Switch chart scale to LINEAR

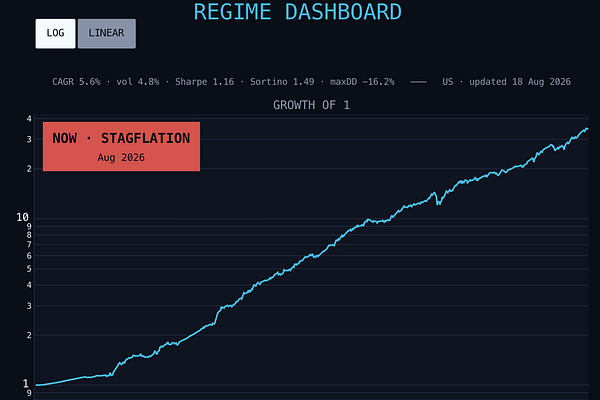point(106,34)
